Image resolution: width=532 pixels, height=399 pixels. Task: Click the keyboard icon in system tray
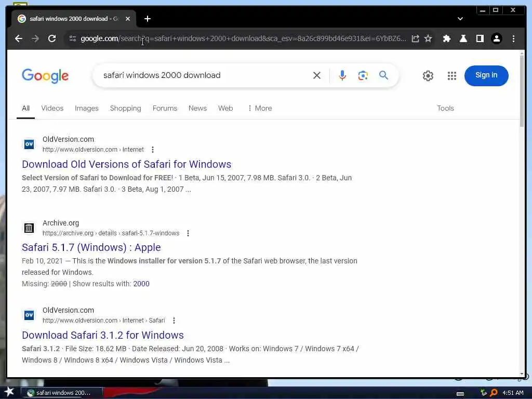point(460,394)
